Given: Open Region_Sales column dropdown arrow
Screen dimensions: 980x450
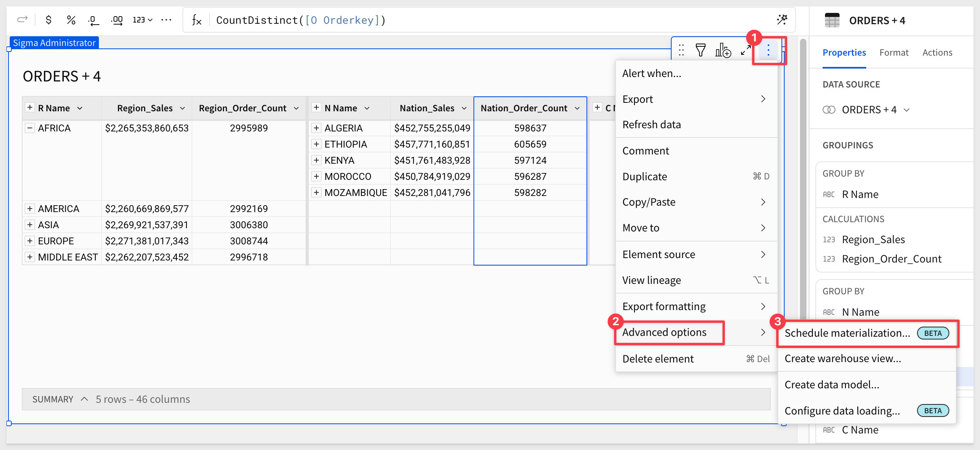Looking at the screenshot, I should (x=182, y=108).
